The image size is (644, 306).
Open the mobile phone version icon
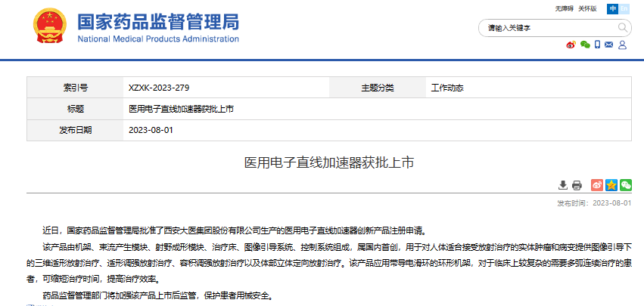pos(598,45)
